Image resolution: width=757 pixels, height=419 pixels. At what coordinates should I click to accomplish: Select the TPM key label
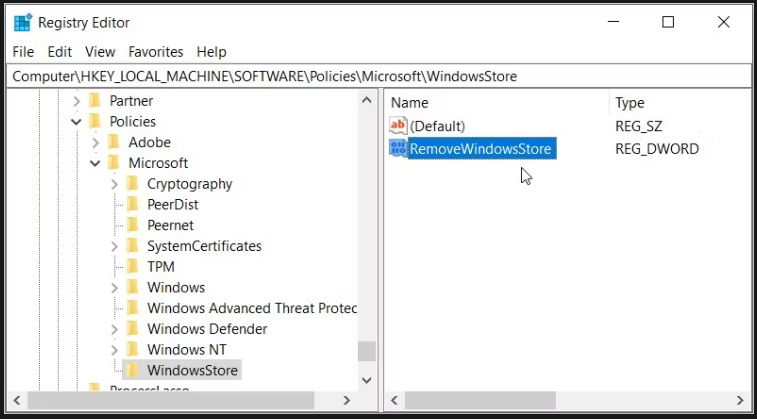tap(161, 267)
